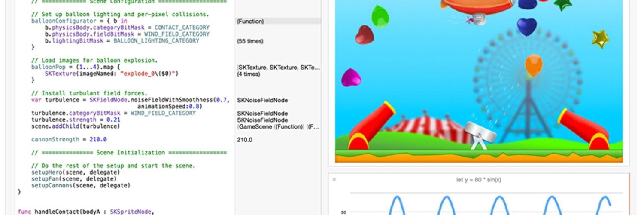Click the 'turbulence.strength = 0.21' line

pos(76,120)
